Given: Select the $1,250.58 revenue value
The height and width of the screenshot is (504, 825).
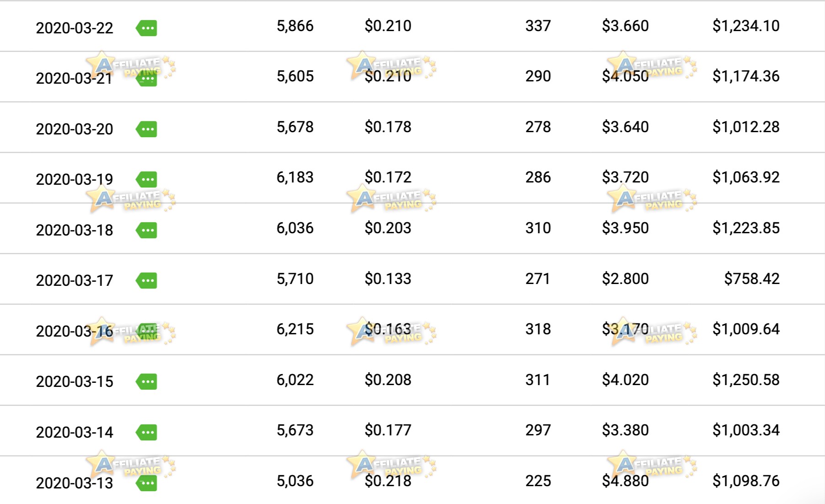Looking at the screenshot, I should pos(746,380).
